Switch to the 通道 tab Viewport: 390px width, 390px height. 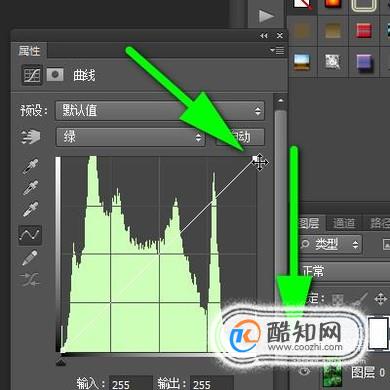(344, 223)
